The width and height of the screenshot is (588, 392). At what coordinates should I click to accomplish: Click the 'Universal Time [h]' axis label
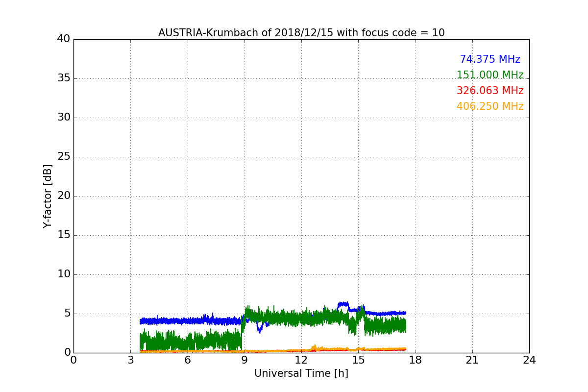[301, 373]
